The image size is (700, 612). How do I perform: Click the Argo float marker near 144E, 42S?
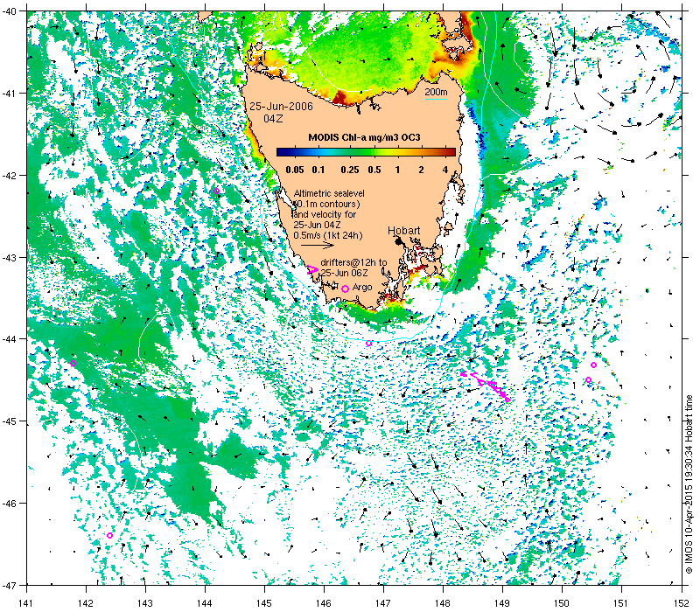[x=216, y=191]
